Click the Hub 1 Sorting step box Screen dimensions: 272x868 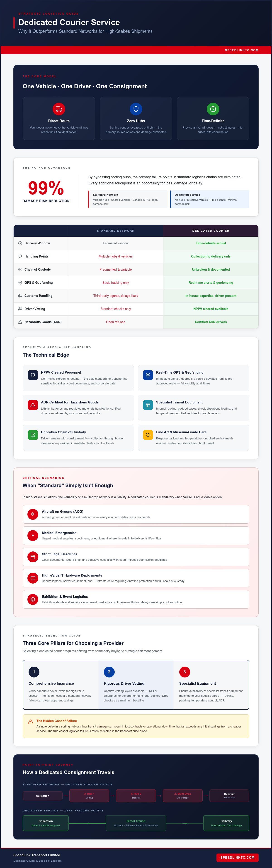89,796
